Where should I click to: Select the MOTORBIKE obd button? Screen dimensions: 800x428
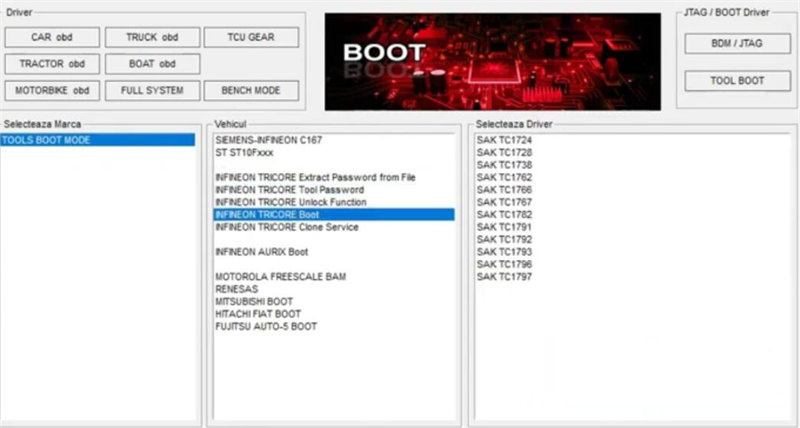[x=52, y=90]
